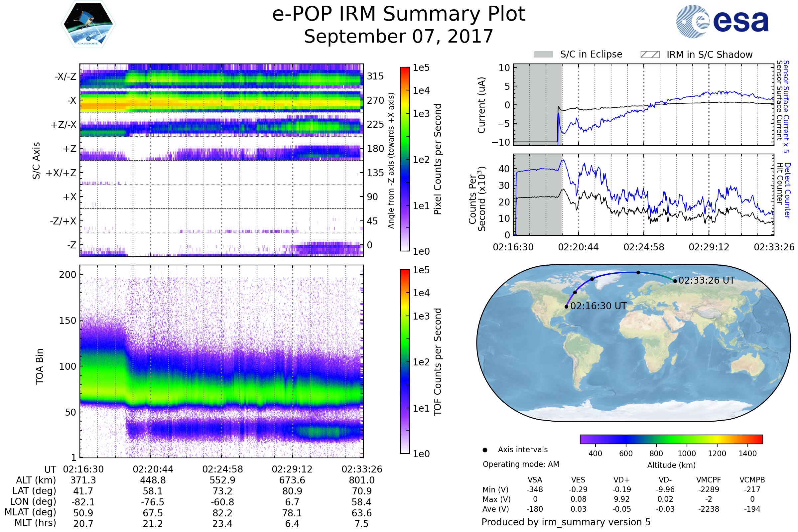This screenshot has height=532, width=798.
Task: Click the Detect Counter blue label
Action: coord(787,191)
